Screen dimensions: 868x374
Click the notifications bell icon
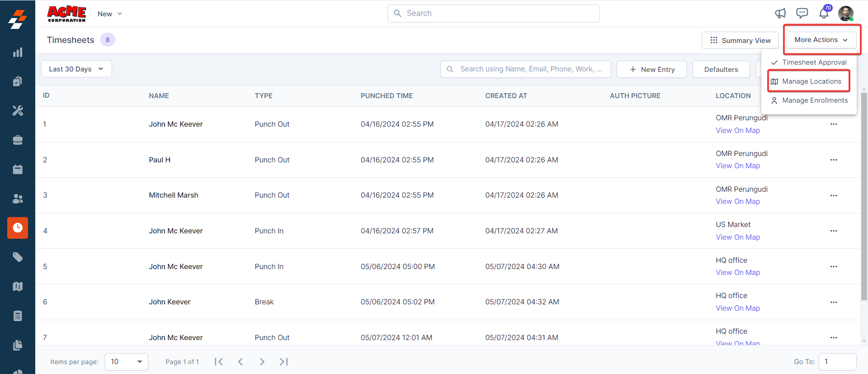click(824, 14)
